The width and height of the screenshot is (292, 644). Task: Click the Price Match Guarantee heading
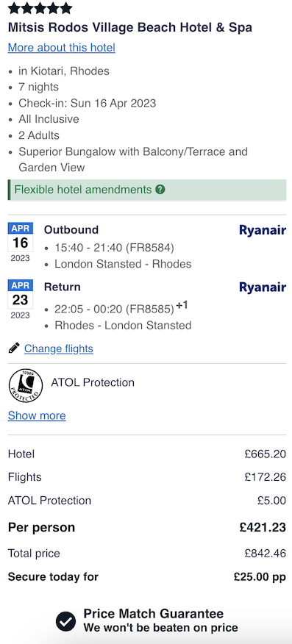[154, 614]
